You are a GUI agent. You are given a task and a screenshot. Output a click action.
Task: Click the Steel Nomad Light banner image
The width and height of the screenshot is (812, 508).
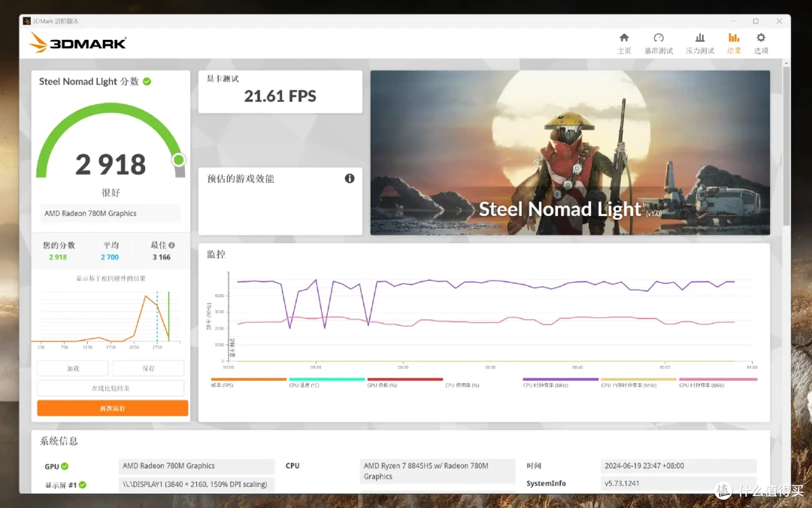pyautogui.click(x=570, y=153)
